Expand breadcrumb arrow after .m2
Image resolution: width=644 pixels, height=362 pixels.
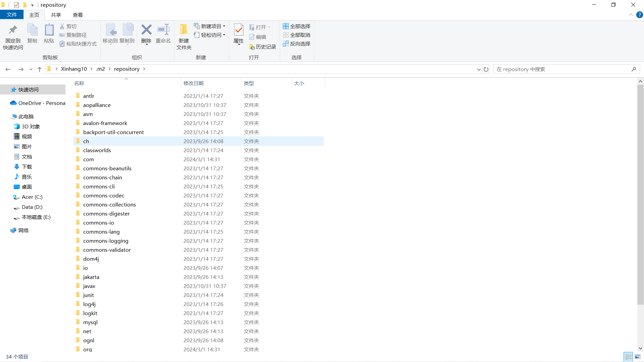tap(109, 69)
